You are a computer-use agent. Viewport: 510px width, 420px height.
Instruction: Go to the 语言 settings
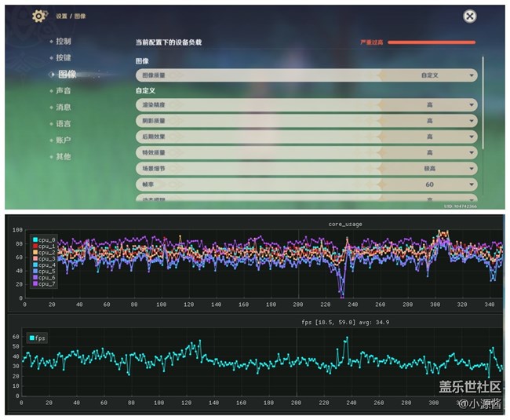(x=64, y=123)
